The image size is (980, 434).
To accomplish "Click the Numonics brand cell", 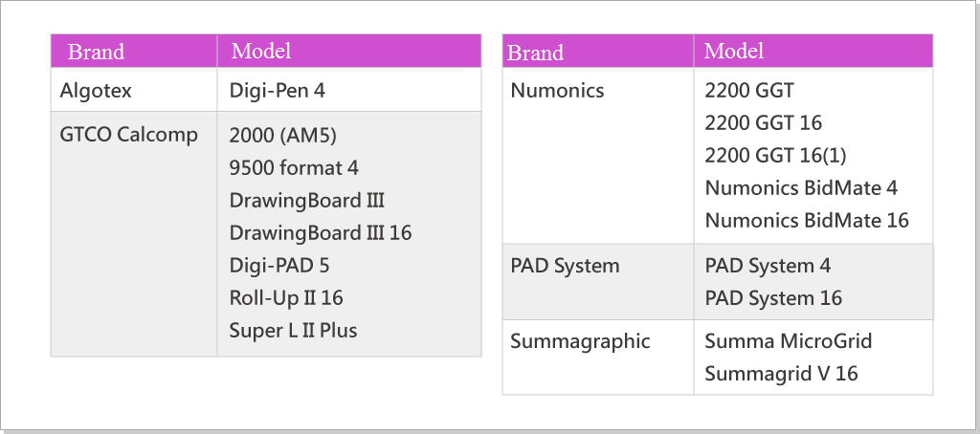I will tap(557, 91).
